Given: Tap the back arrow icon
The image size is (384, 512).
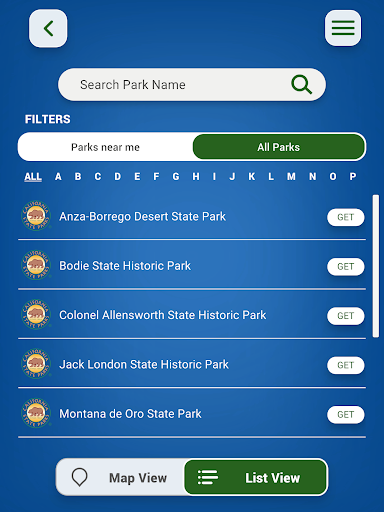Looking at the screenshot, I should click(x=48, y=28).
